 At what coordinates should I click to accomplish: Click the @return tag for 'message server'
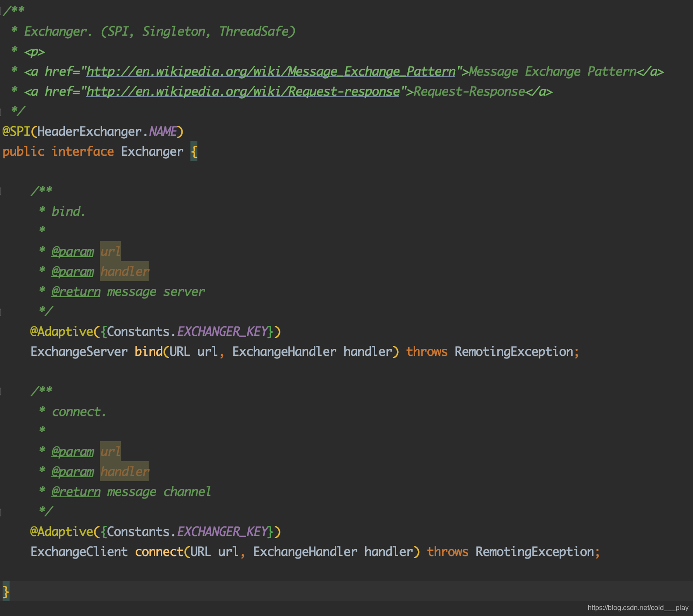click(76, 291)
